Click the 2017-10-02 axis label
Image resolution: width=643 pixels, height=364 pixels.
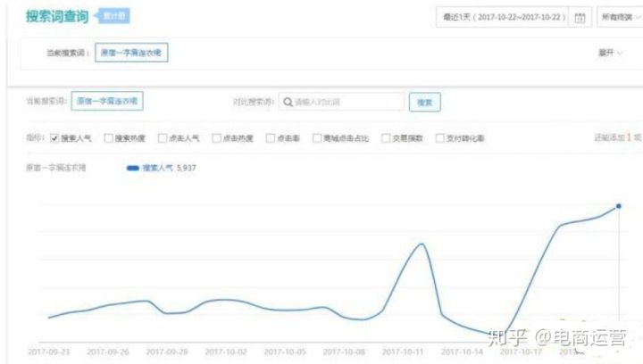point(226,352)
